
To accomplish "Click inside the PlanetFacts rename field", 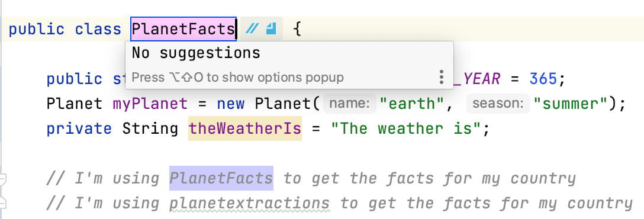I will (183, 29).
